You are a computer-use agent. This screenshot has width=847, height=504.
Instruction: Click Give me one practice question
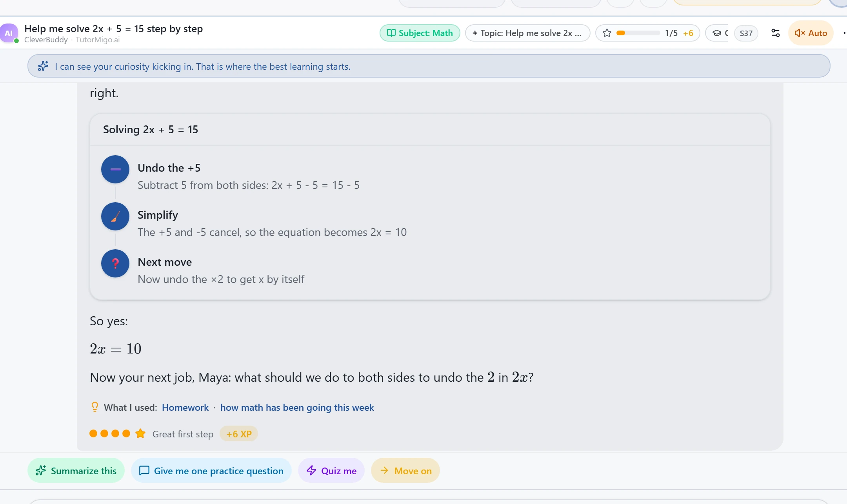[211, 471]
